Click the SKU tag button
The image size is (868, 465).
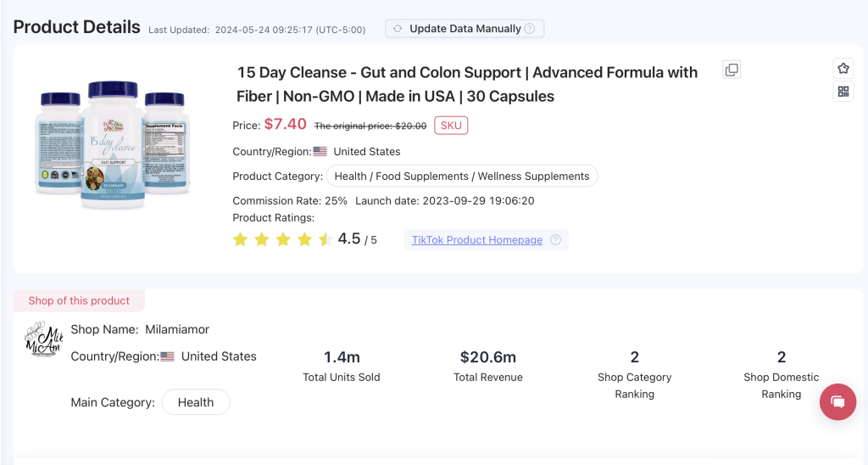pyautogui.click(x=451, y=126)
